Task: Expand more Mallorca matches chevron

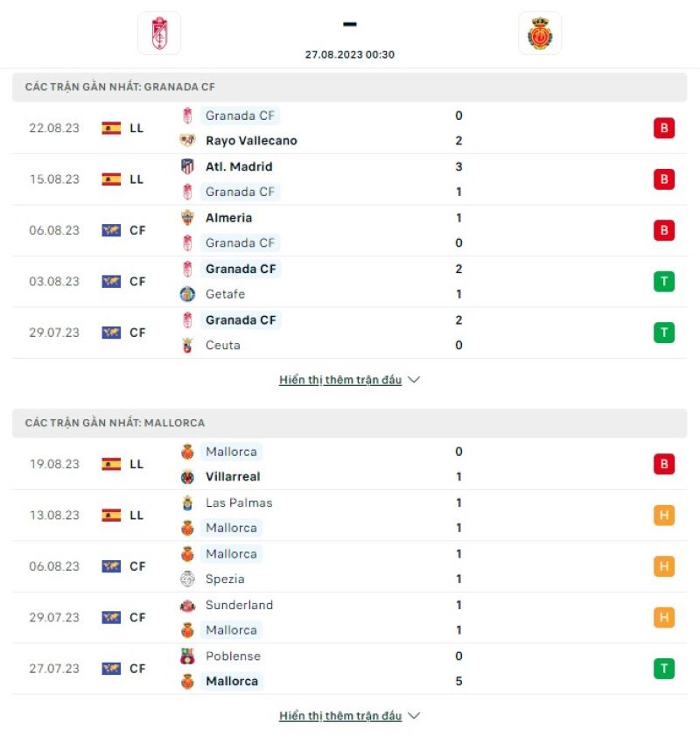Action: tap(415, 716)
